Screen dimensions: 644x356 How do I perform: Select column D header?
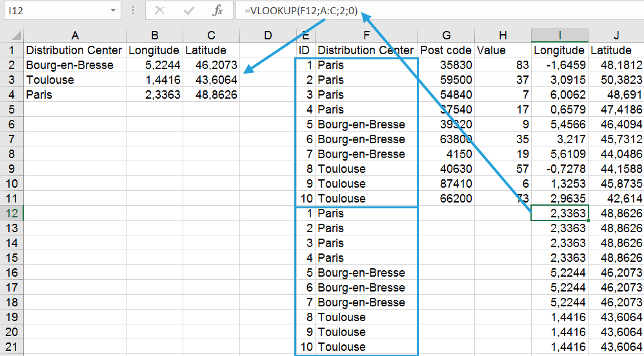pyautogui.click(x=268, y=35)
